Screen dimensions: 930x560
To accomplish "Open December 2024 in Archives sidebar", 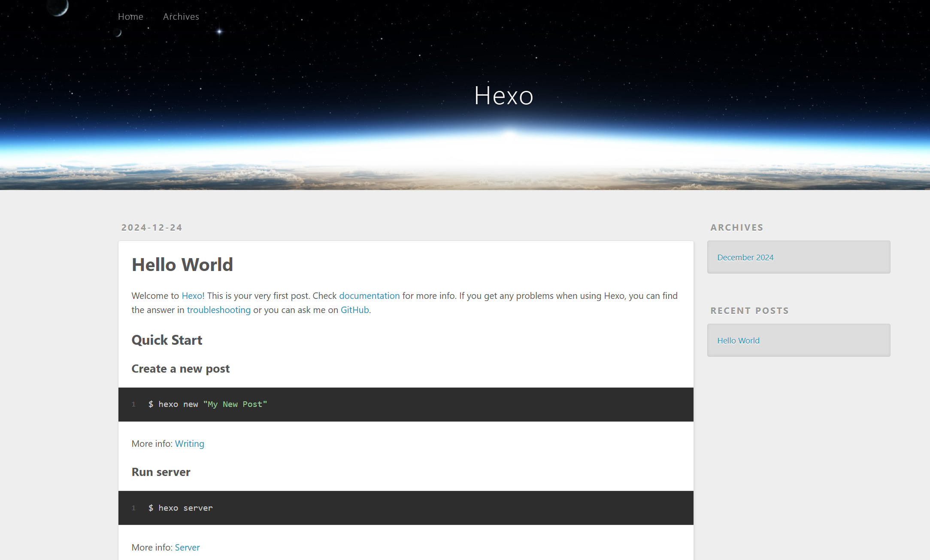I will pos(745,257).
